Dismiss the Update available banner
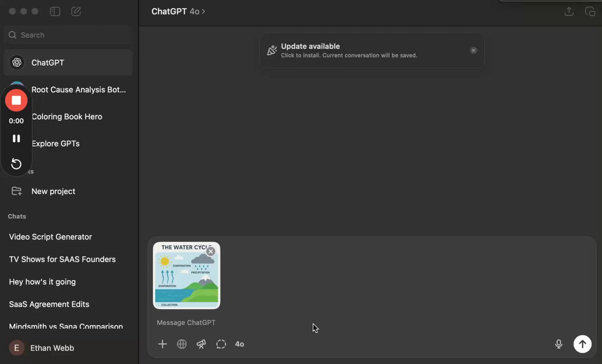 474,50
